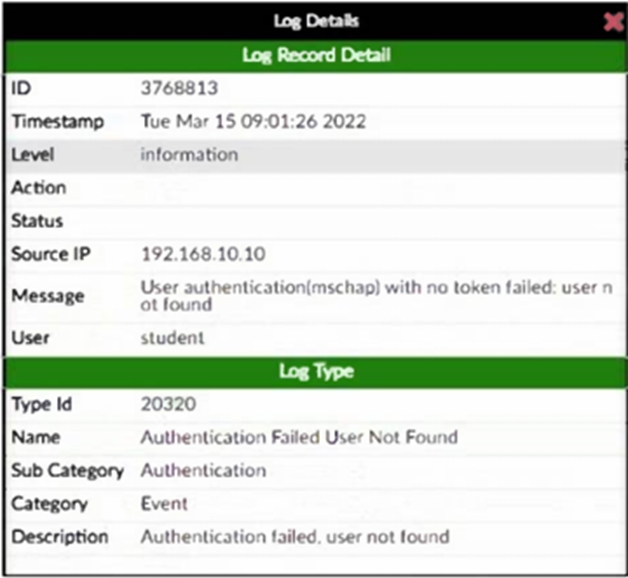Screen dimensions: 628x578
Task: Select the log ID value 3768813
Action: [179, 88]
